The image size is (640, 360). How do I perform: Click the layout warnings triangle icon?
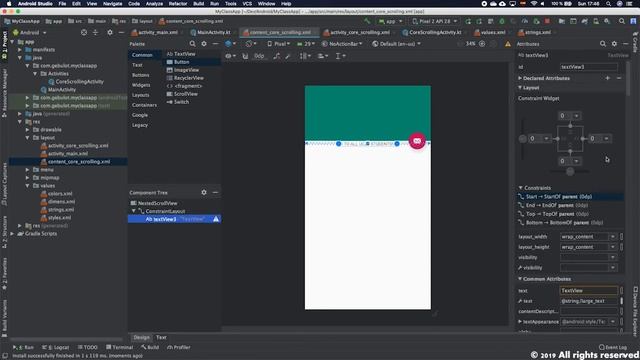pos(508,44)
